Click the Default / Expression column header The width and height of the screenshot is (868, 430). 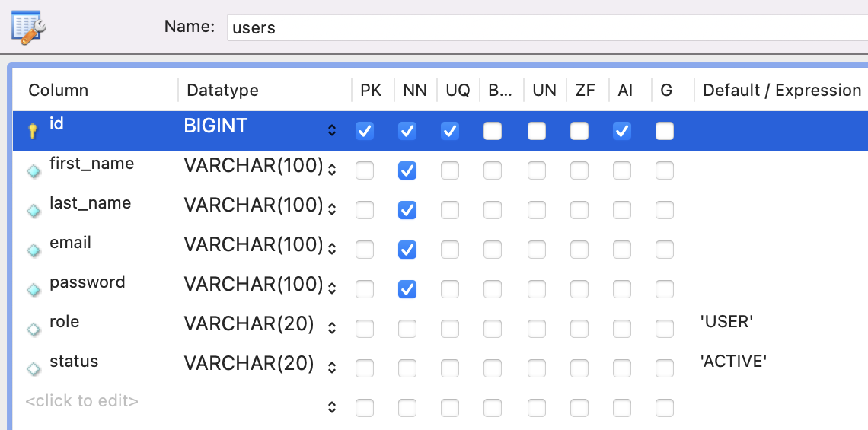click(x=782, y=91)
